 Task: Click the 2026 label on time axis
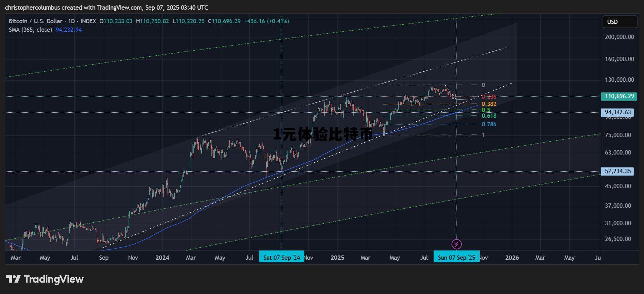click(x=512, y=258)
